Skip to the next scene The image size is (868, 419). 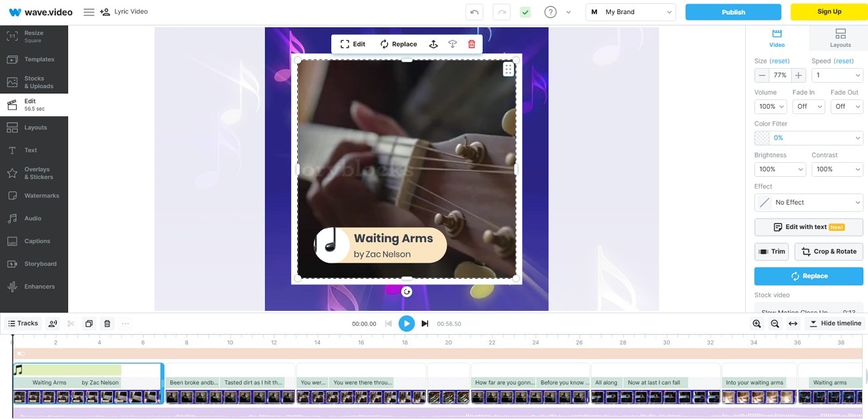425,324
